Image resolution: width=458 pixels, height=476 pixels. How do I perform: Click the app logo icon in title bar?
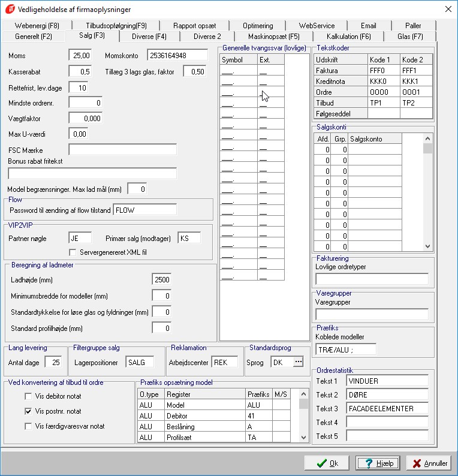[10, 9]
